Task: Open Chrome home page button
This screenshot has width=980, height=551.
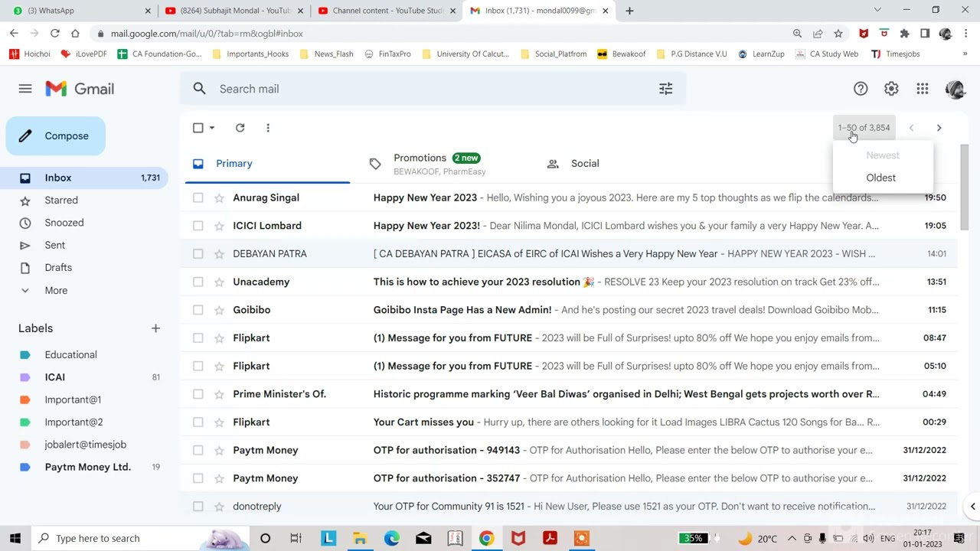Action: [75, 34]
